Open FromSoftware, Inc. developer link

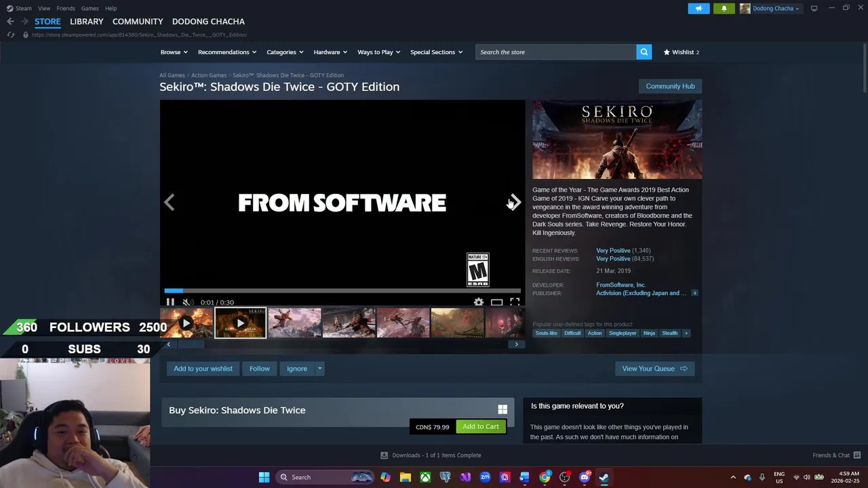620,285
